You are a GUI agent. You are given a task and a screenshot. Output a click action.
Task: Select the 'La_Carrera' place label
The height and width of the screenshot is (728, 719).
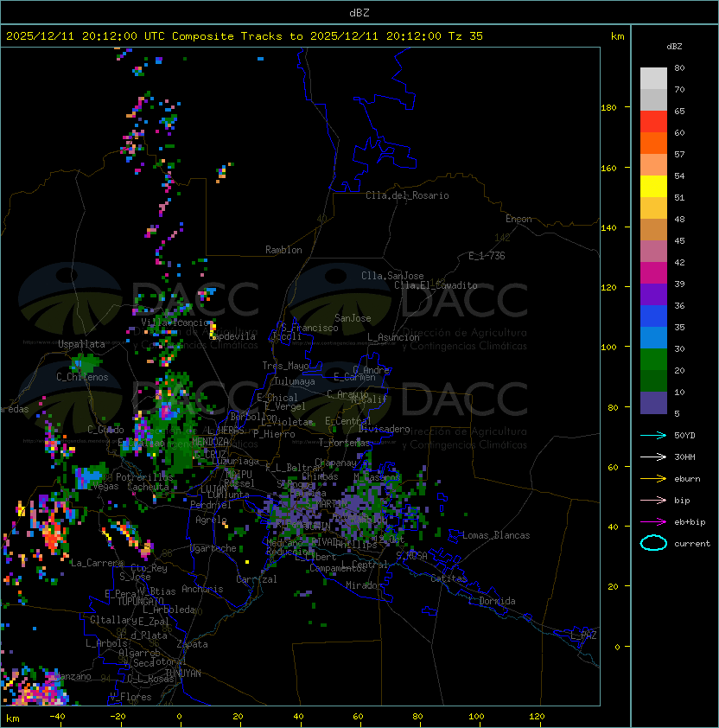97,563
